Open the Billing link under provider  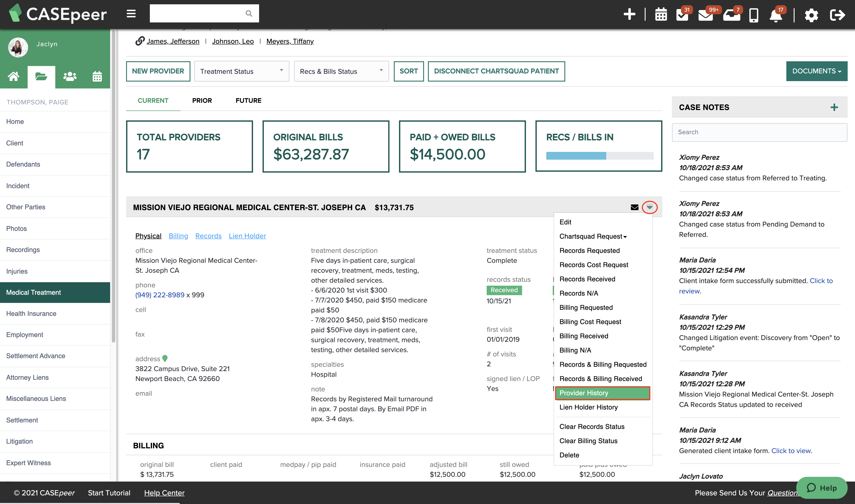[178, 236]
